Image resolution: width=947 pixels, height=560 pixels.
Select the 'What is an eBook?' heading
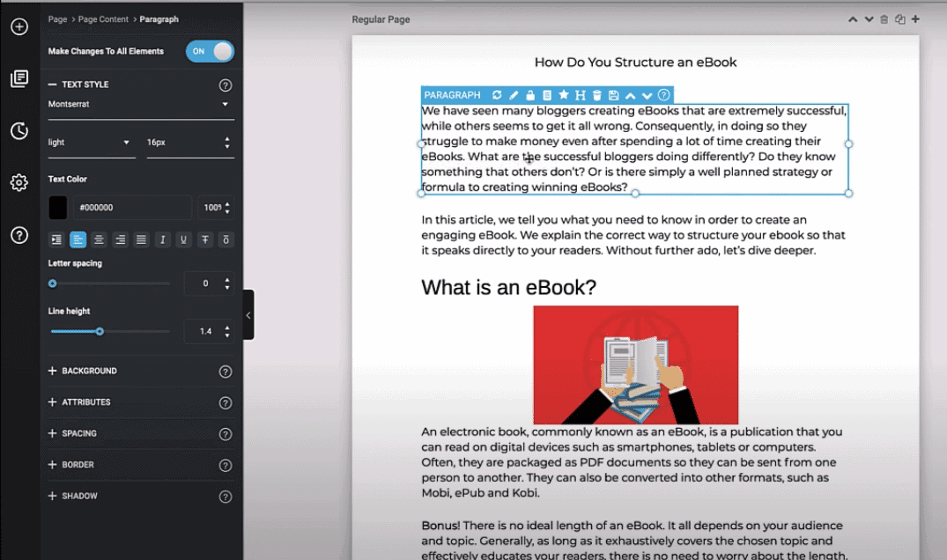pos(508,287)
